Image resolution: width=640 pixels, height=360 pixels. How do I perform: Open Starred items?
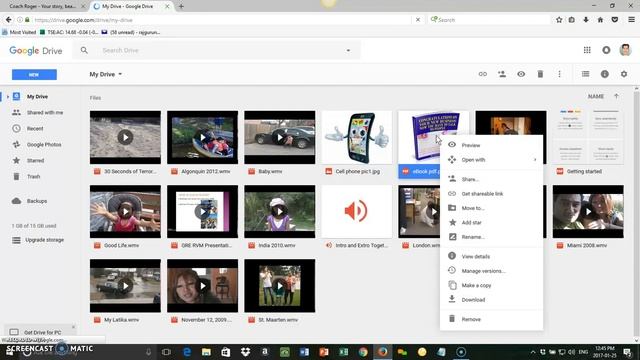click(35, 160)
